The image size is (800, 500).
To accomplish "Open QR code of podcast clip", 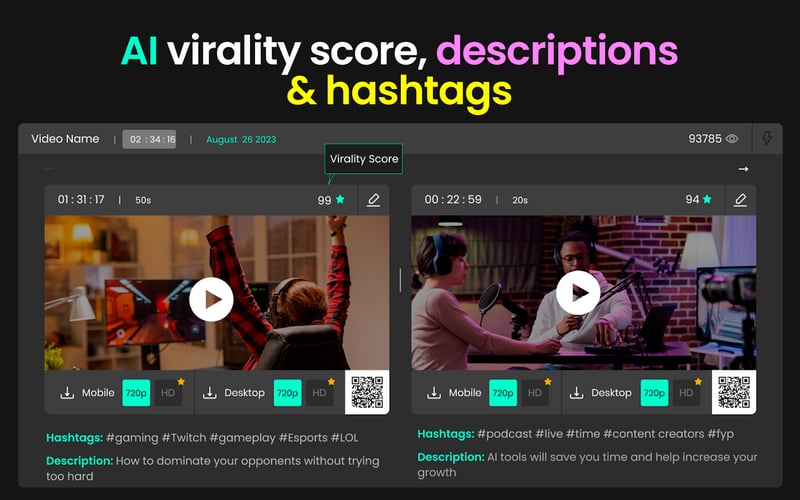I will tap(734, 392).
